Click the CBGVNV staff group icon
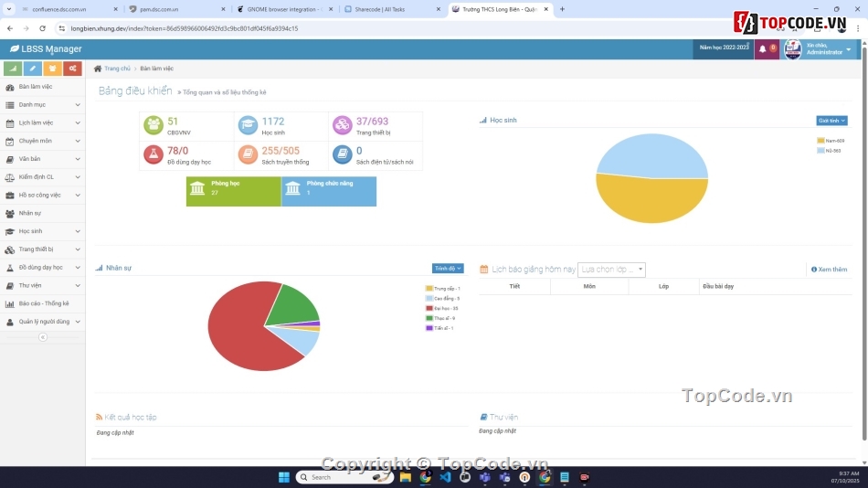 [153, 125]
